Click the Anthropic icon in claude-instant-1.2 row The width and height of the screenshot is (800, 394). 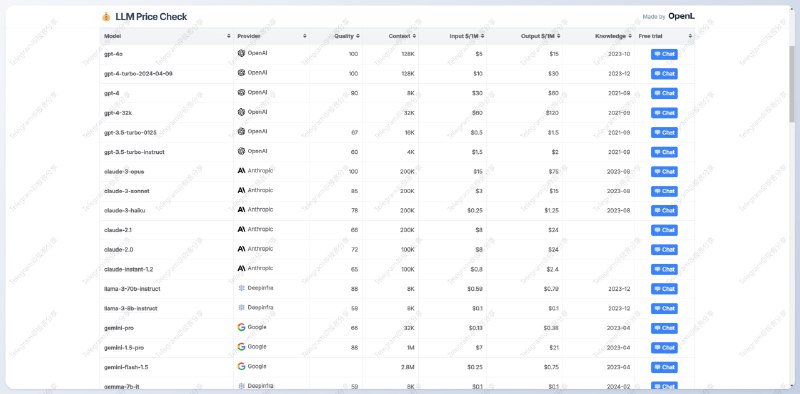tap(241, 268)
